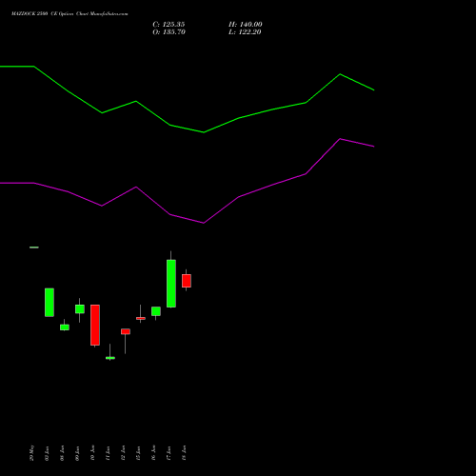Viewport: 476px width, 476px height.
Task: Click the thin red candle for 13 Jun
Action: click(141, 318)
